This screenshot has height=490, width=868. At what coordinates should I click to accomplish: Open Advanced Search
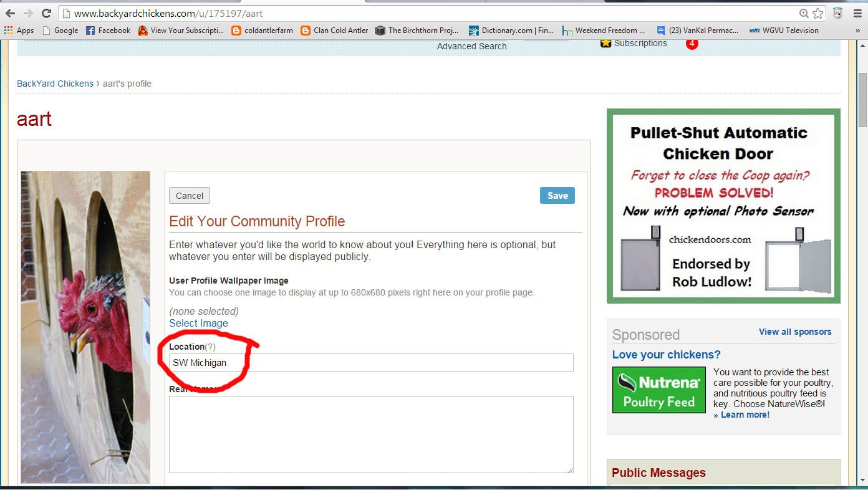tap(471, 46)
